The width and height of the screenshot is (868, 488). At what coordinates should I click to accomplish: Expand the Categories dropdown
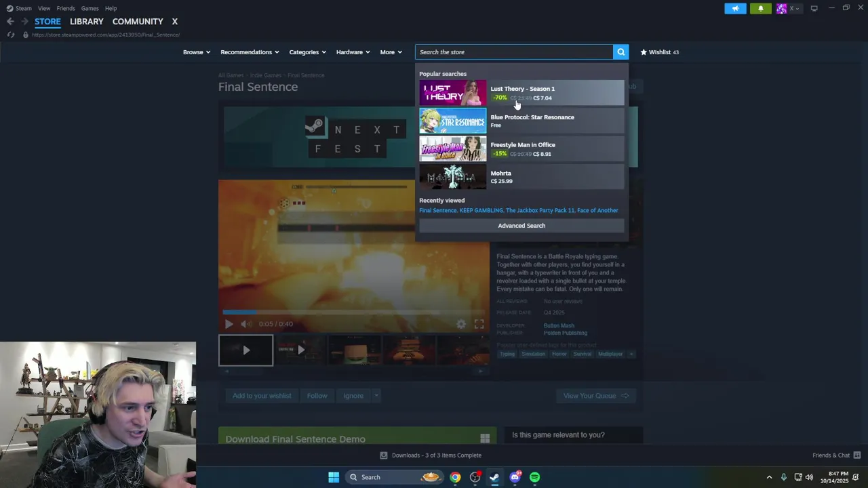pos(308,52)
